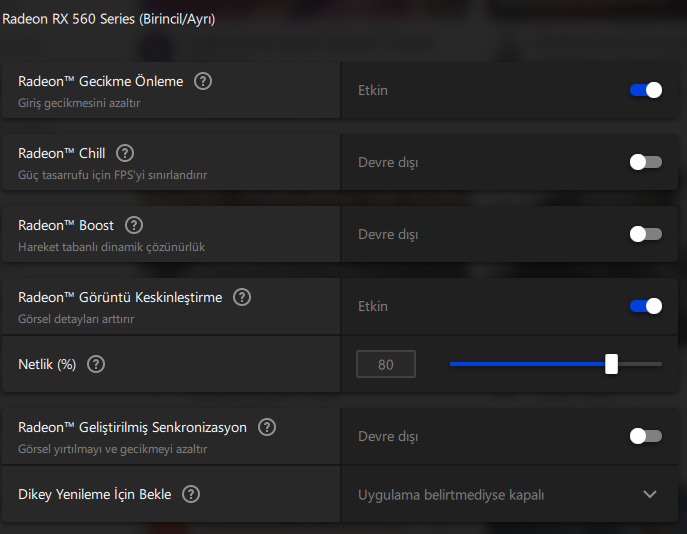Screen dimensions: 687x534
Task: Show help for Radeon Görüntü Keskinleştirme
Action: click(242, 297)
